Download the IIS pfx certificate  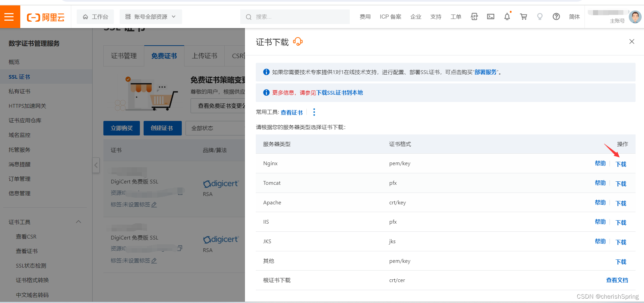[x=621, y=223]
